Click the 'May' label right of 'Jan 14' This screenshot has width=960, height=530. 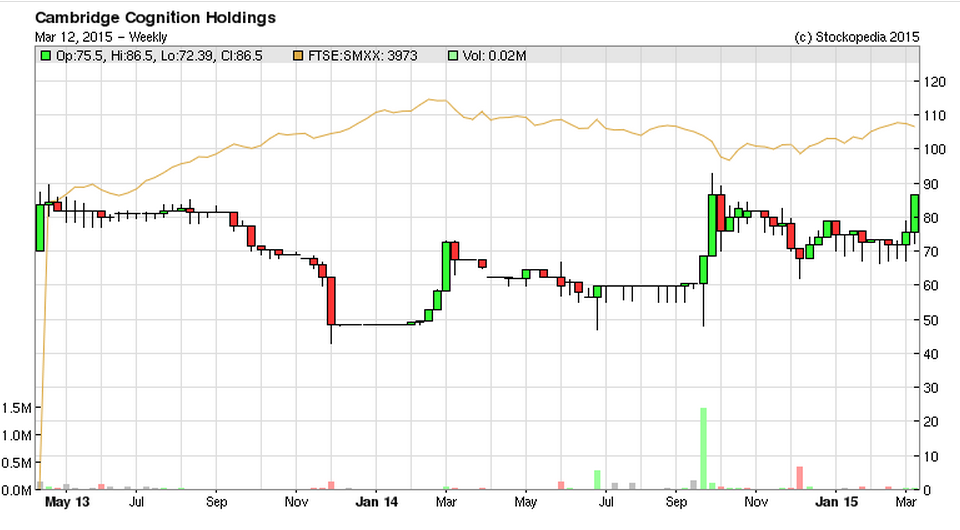525,502
